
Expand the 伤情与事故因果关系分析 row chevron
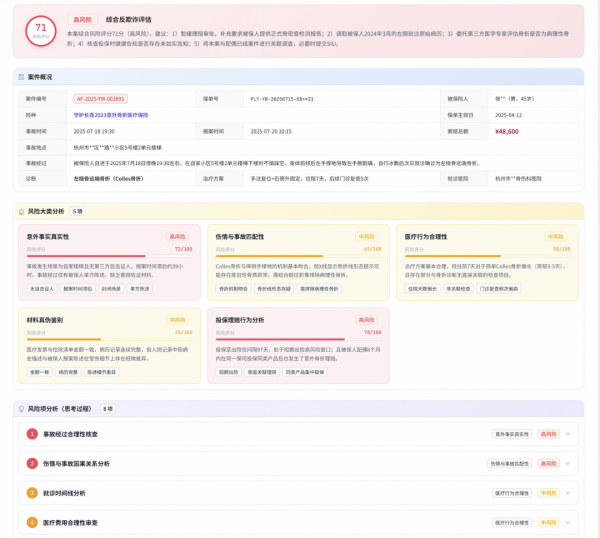(568, 463)
